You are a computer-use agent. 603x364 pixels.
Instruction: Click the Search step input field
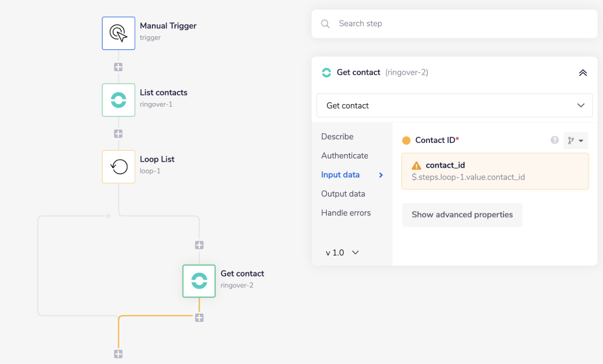click(458, 24)
